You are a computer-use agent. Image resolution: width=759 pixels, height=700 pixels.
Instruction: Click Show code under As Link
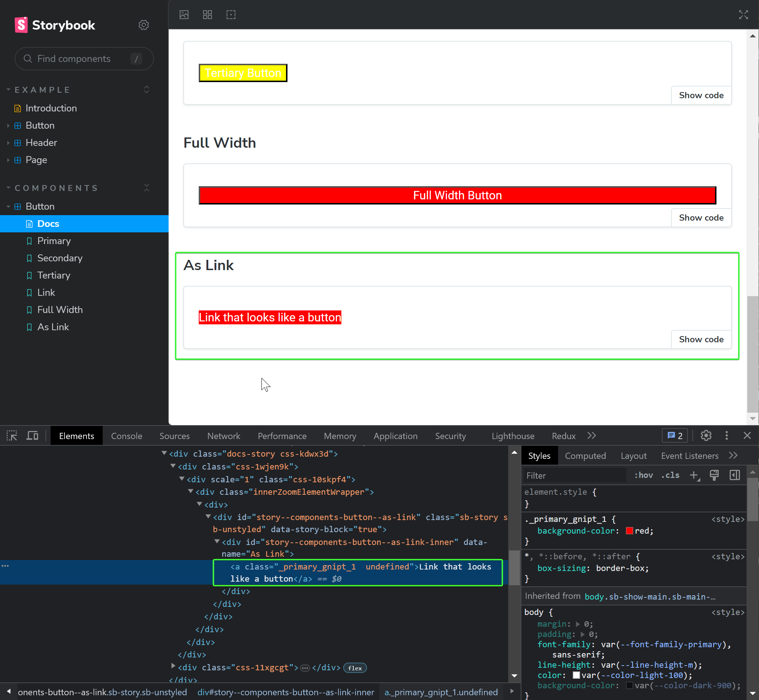point(701,339)
